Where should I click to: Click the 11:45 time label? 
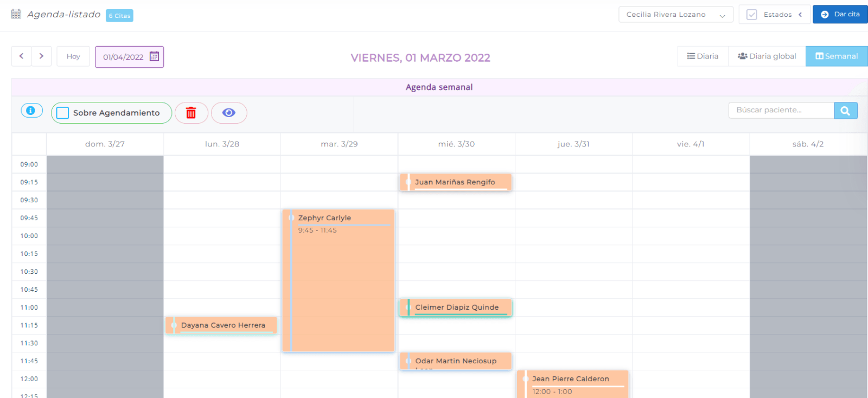[x=29, y=361]
